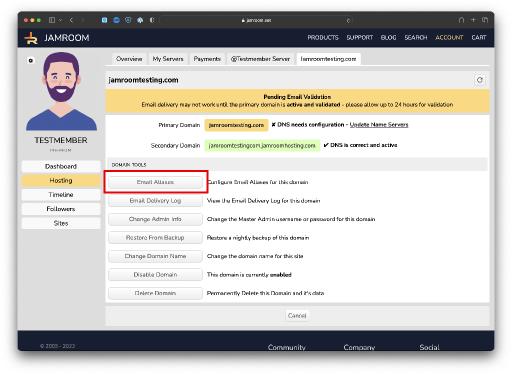Viewport: 512px width, 374px height.
Task: Show the tab overview icon
Action: 485,20
